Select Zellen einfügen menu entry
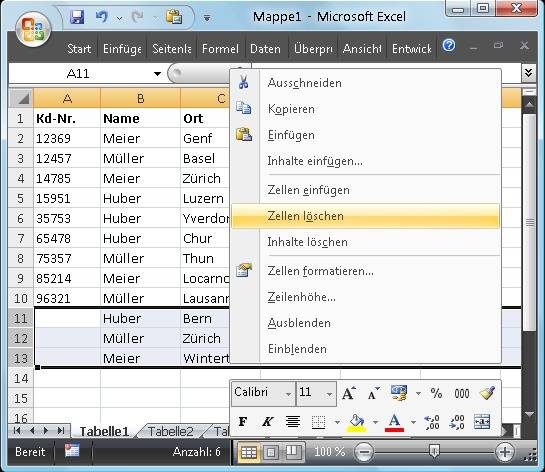 click(366, 190)
